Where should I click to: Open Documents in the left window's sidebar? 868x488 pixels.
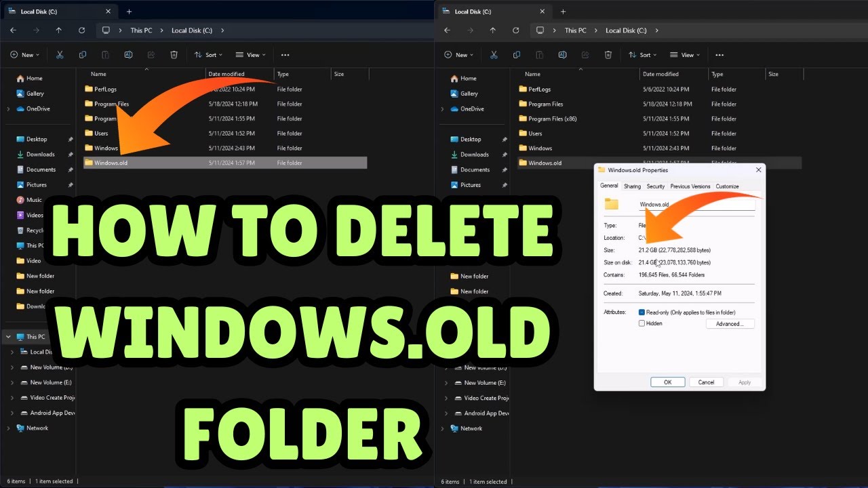point(35,169)
